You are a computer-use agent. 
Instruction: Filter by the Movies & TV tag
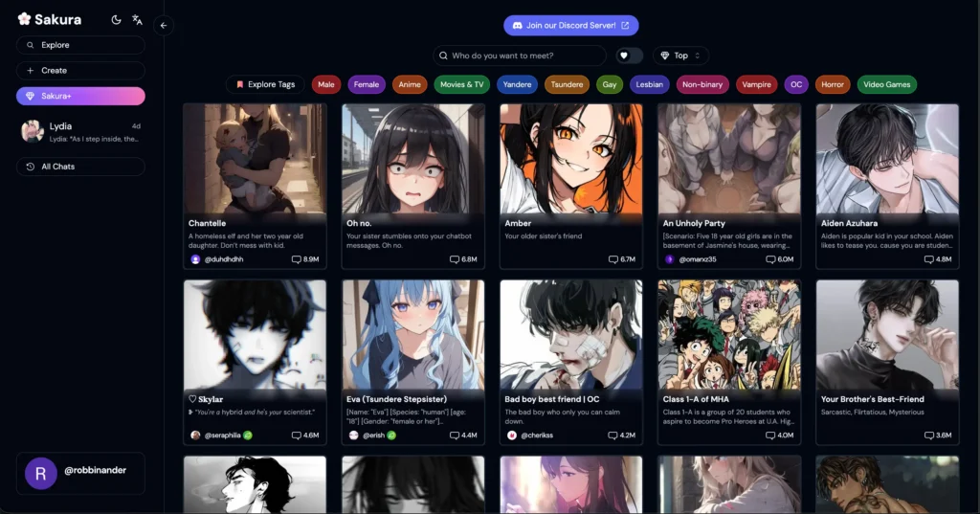coord(462,84)
